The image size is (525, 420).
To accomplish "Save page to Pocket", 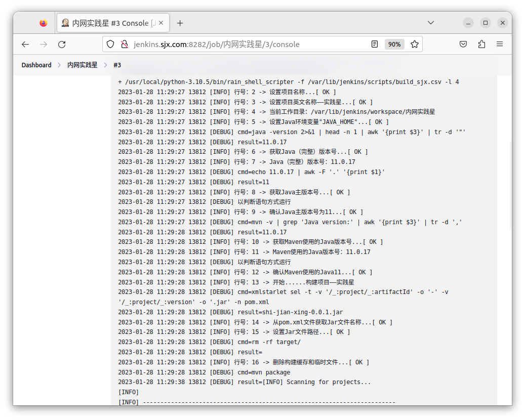I will tap(463, 45).
